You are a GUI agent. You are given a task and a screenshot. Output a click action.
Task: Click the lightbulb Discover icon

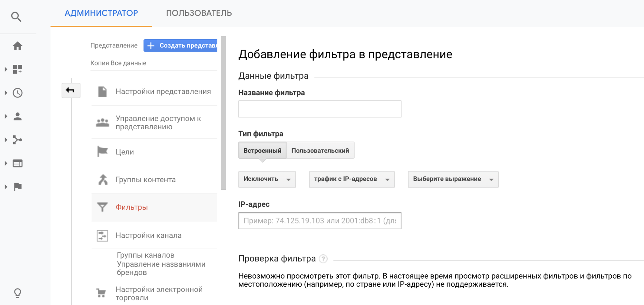click(17, 293)
